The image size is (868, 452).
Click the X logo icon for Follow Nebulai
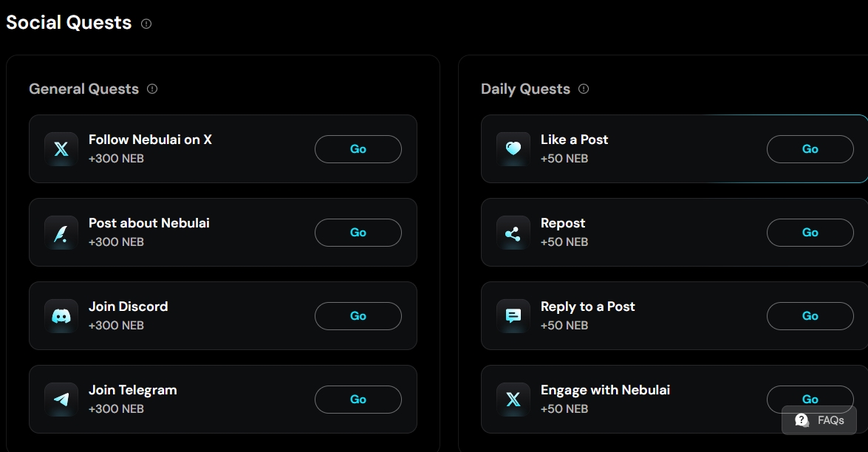pyautogui.click(x=61, y=149)
